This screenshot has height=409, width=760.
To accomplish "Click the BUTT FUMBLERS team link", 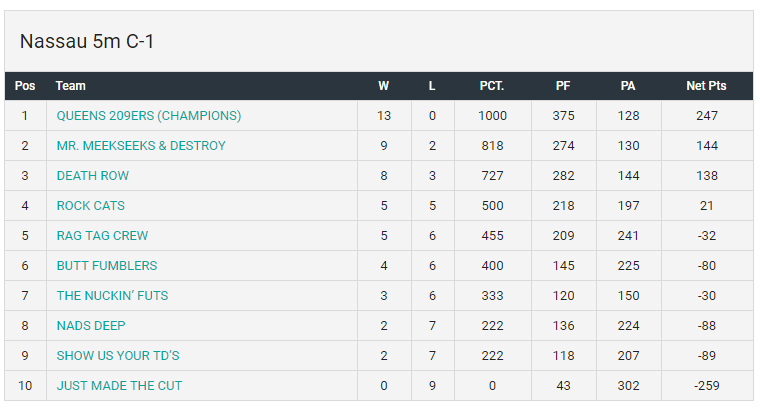I will (x=106, y=266).
